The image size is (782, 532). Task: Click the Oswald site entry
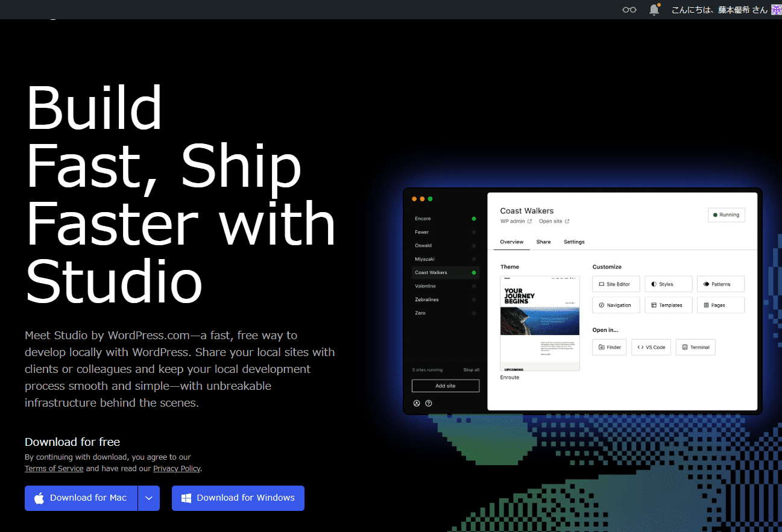445,246
